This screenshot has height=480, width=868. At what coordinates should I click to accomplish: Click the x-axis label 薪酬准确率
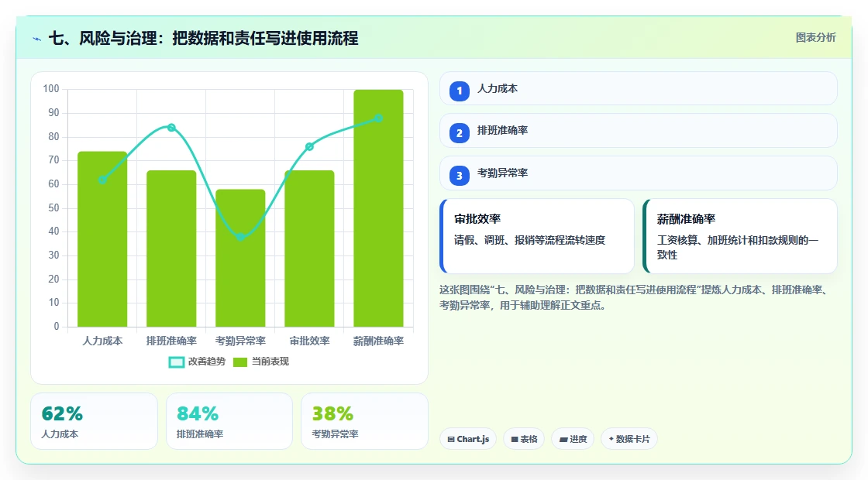coord(379,341)
